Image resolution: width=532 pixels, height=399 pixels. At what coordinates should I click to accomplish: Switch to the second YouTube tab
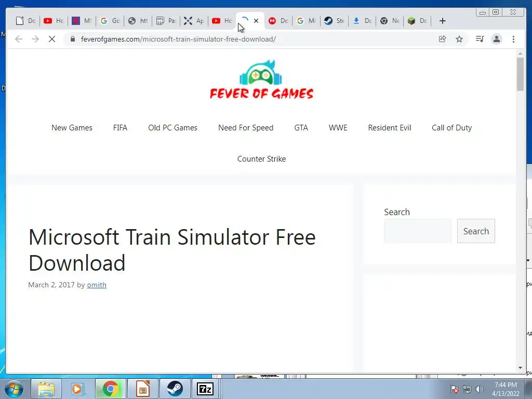click(x=221, y=21)
